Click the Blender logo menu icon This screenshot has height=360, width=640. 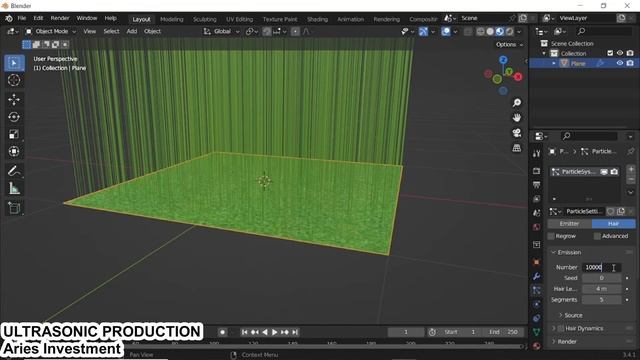9,18
